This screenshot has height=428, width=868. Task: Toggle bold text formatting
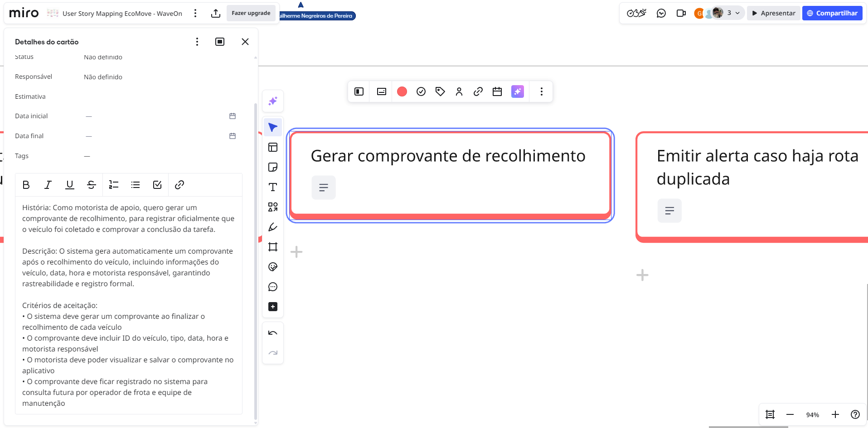coord(26,185)
